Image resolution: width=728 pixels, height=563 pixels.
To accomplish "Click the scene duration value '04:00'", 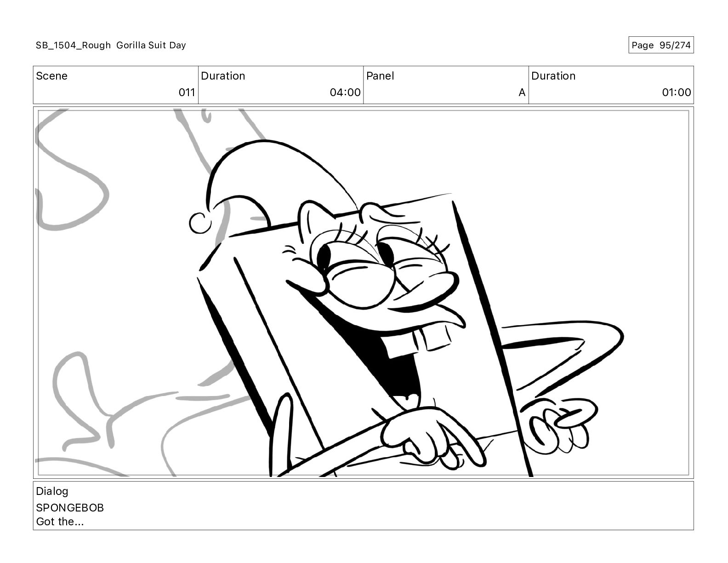I will tap(345, 92).
